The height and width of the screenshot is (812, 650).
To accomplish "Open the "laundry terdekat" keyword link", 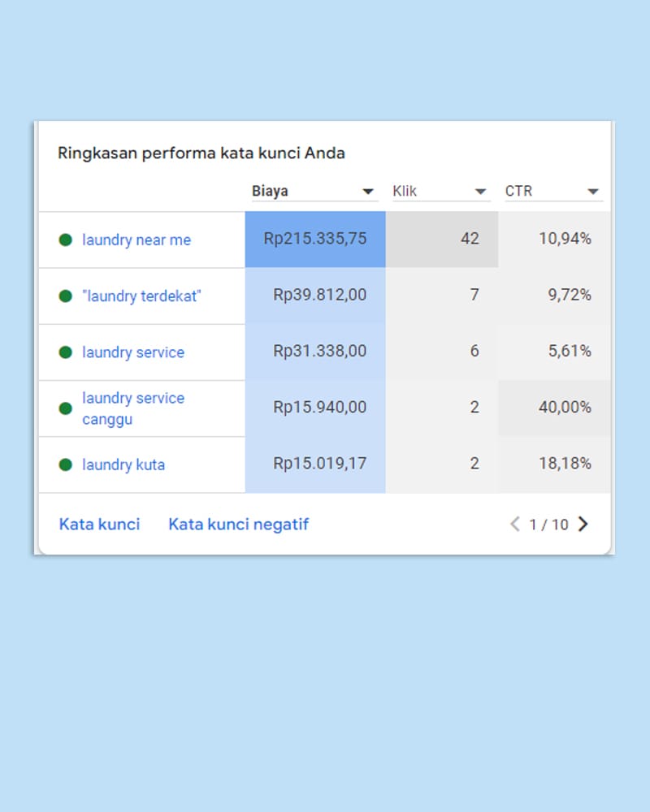I will (141, 296).
